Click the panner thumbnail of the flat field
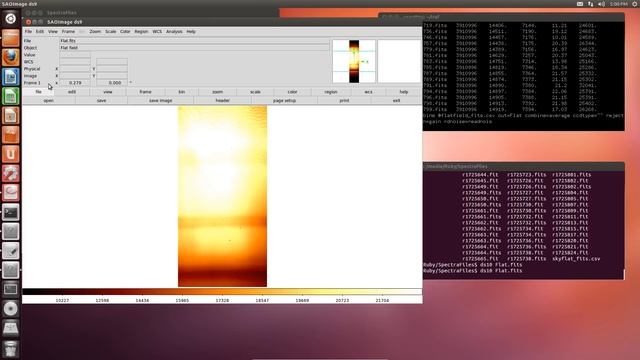The height and width of the screenshot is (360, 640). (x=354, y=61)
